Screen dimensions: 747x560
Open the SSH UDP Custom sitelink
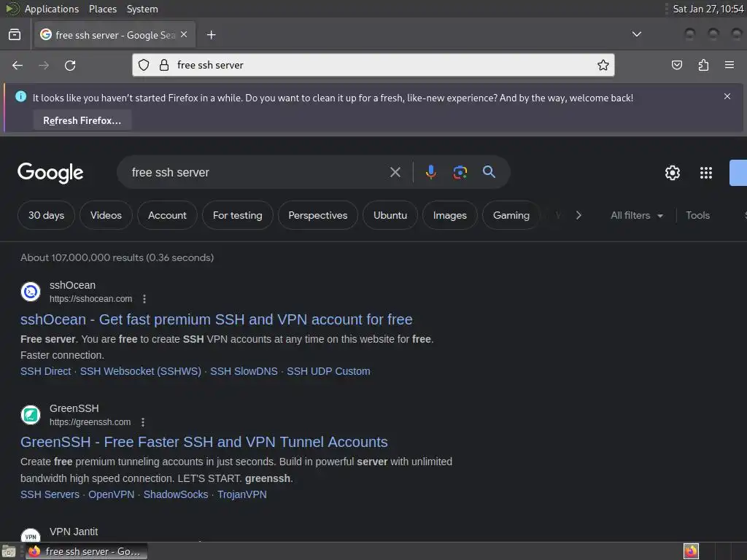[x=328, y=371]
